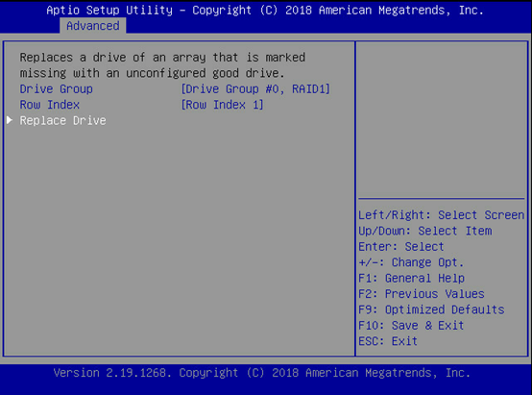Click the F1: General Help line

click(411, 278)
